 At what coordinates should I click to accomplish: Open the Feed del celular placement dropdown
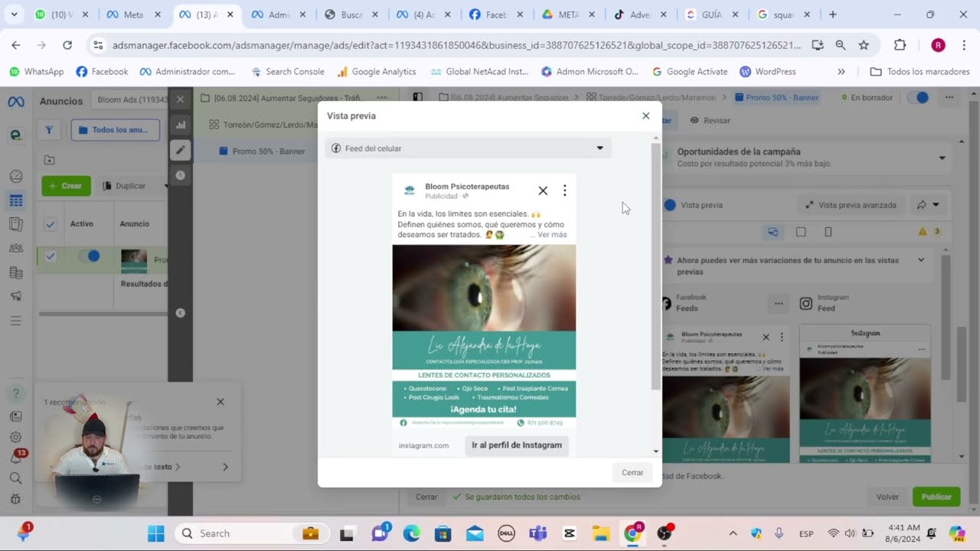(468, 148)
